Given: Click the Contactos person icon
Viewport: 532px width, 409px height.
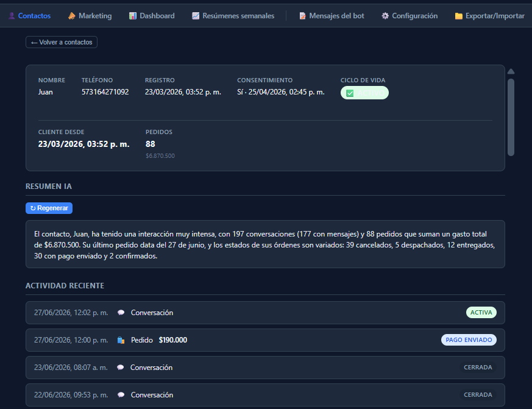Looking at the screenshot, I should tap(12, 16).
